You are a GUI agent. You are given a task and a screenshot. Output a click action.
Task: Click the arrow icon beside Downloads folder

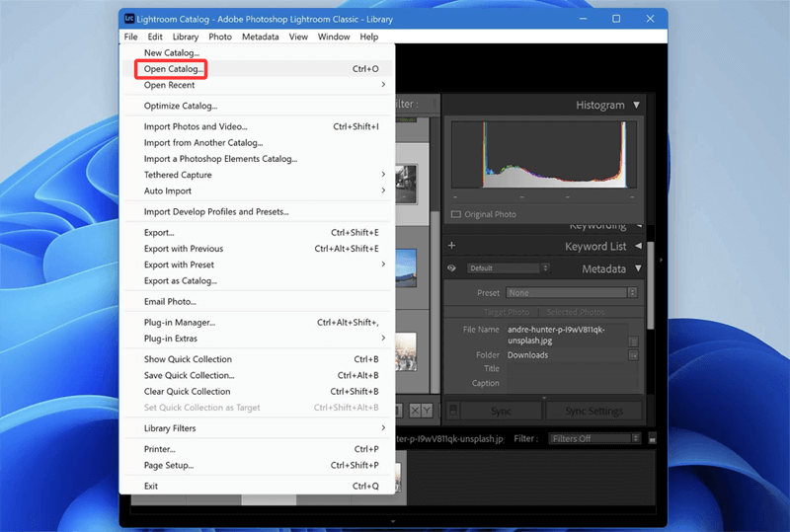point(633,355)
